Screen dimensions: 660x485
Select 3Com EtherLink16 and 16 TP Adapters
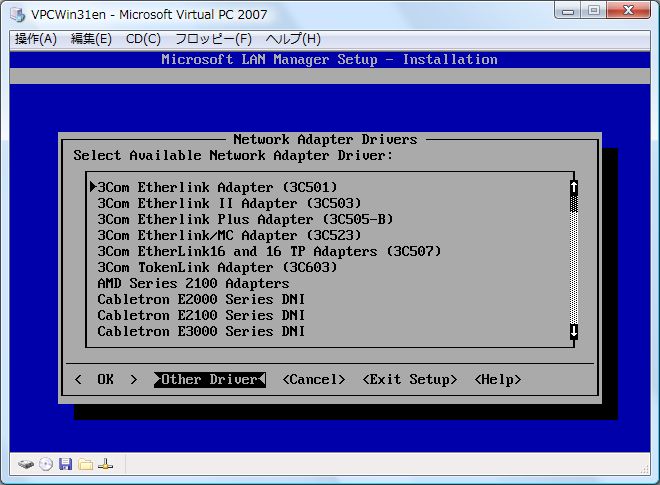coord(269,251)
